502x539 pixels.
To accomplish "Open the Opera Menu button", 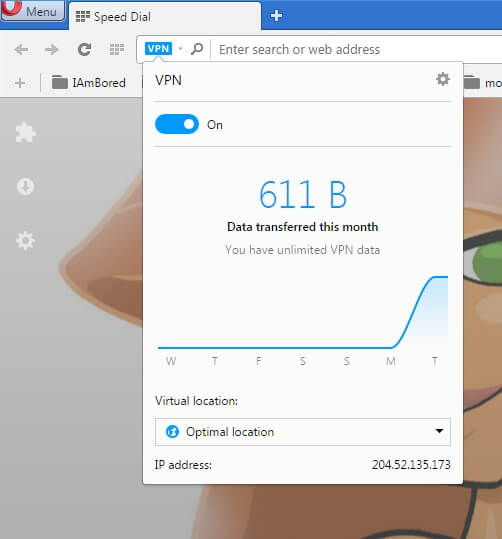I will pos(32,10).
